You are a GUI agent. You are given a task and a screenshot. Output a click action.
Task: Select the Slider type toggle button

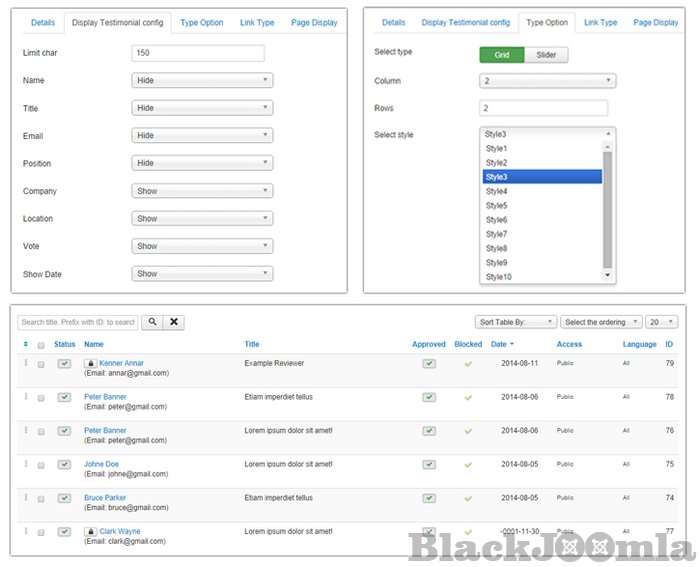tap(546, 55)
